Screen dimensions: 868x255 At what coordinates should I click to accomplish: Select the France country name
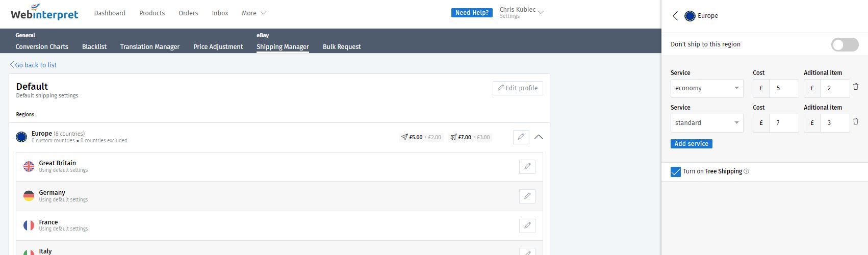pyautogui.click(x=48, y=222)
